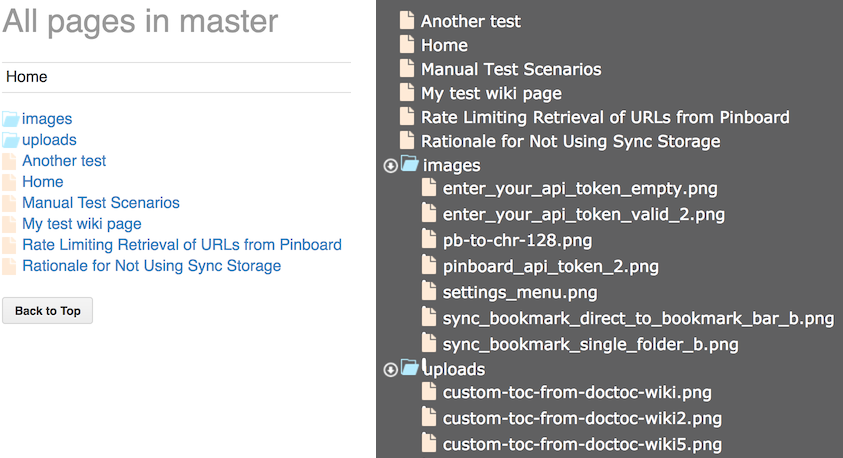Click the images folder icon in left list
The height and width of the screenshot is (458, 843).
tap(10, 119)
